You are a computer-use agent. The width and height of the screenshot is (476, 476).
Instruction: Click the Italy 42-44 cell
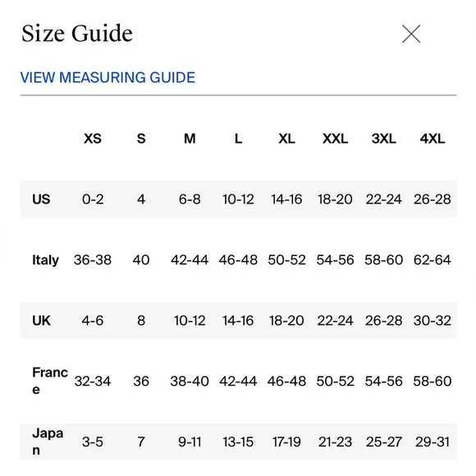pos(190,260)
